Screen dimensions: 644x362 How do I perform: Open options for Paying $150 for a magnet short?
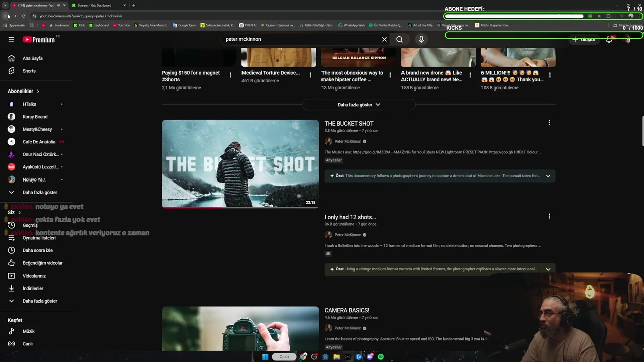(231, 75)
